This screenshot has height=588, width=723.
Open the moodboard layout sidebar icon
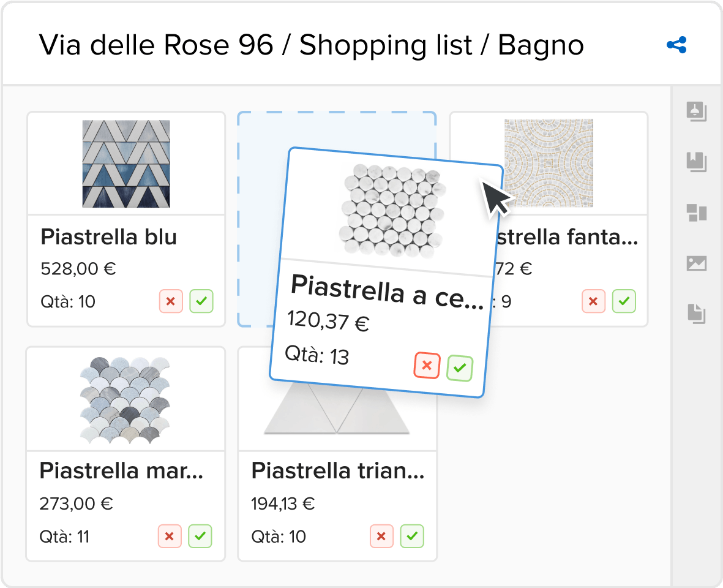point(696,213)
